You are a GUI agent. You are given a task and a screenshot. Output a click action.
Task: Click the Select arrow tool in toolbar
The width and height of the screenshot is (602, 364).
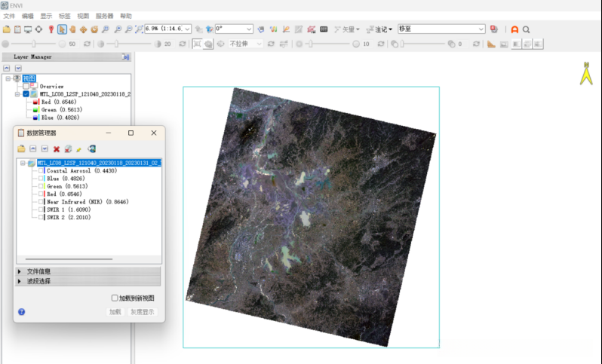coord(62,29)
